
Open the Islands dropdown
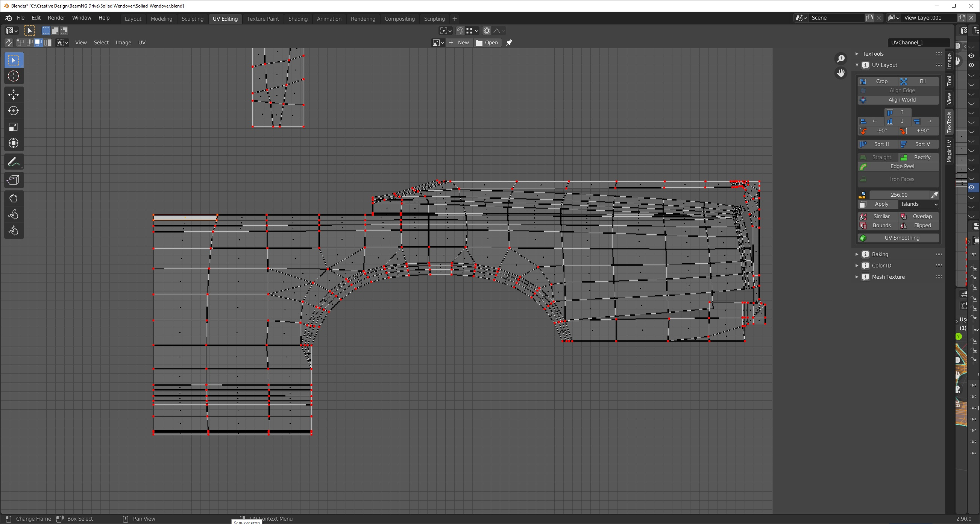click(918, 204)
